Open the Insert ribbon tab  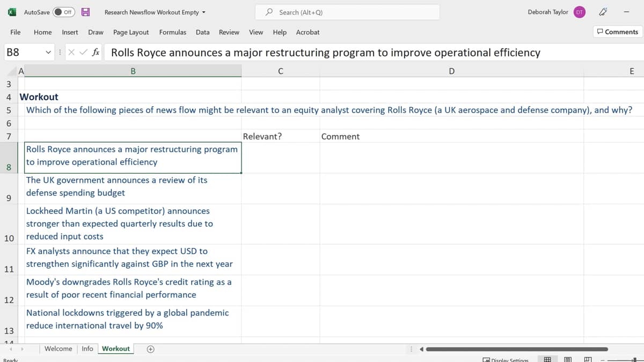point(70,32)
